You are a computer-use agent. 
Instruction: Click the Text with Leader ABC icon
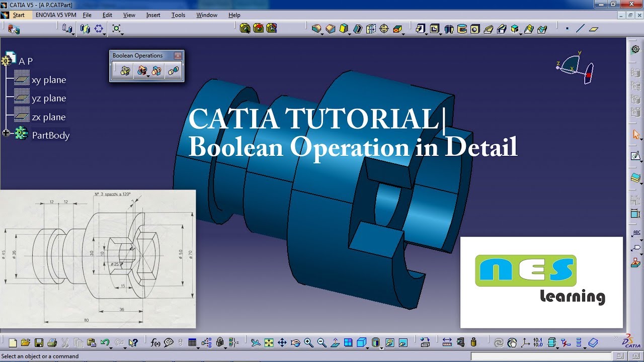point(636,233)
